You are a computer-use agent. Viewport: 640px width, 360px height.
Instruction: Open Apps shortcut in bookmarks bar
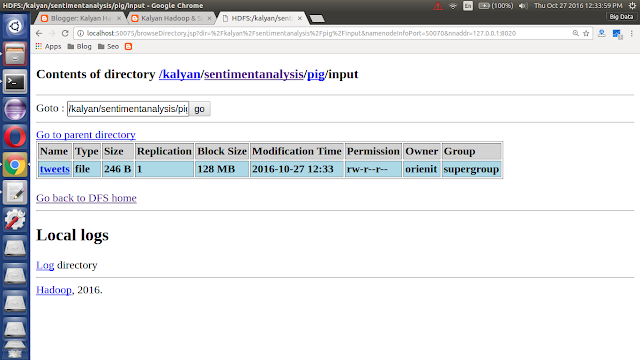pos(48,47)
